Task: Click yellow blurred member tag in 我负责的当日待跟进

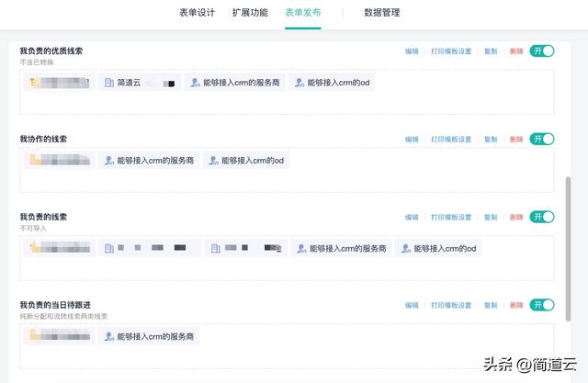Action: [59, 336]
